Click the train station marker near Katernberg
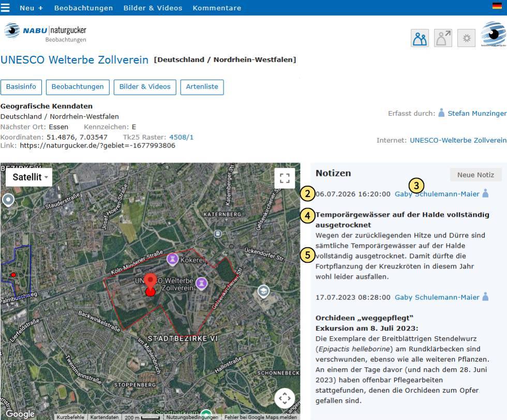 coord(218,233)
